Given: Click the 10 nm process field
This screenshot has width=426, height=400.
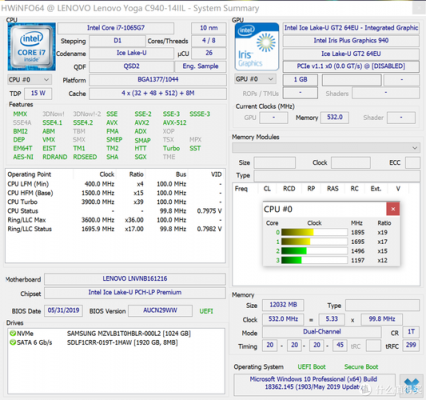Looking at the screenshot, I should [209, 28].
